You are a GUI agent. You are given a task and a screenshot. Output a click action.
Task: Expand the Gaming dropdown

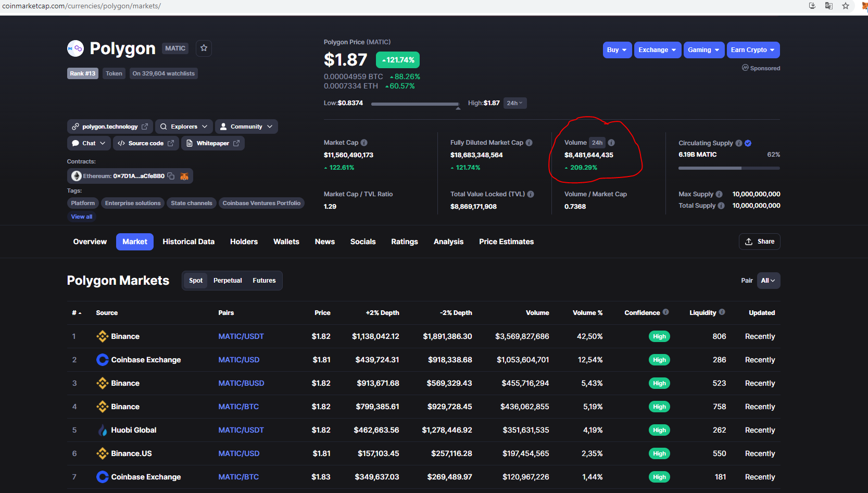704,50
